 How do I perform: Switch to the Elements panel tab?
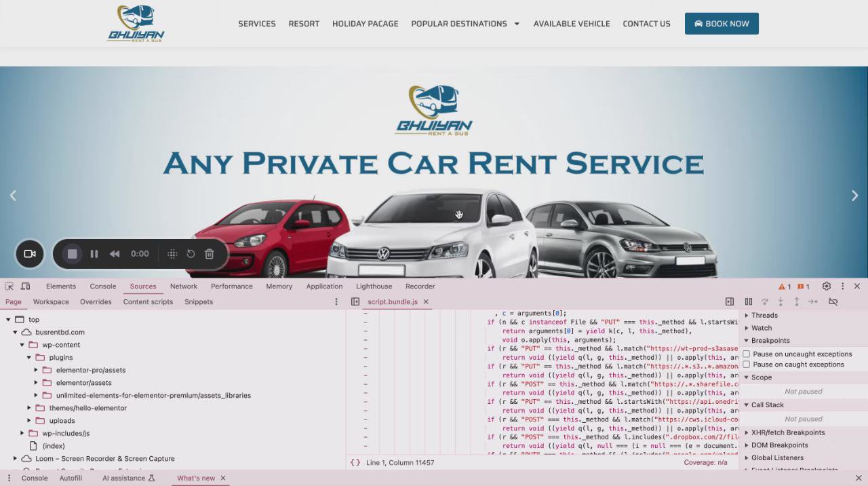click(x=61, y=286)
